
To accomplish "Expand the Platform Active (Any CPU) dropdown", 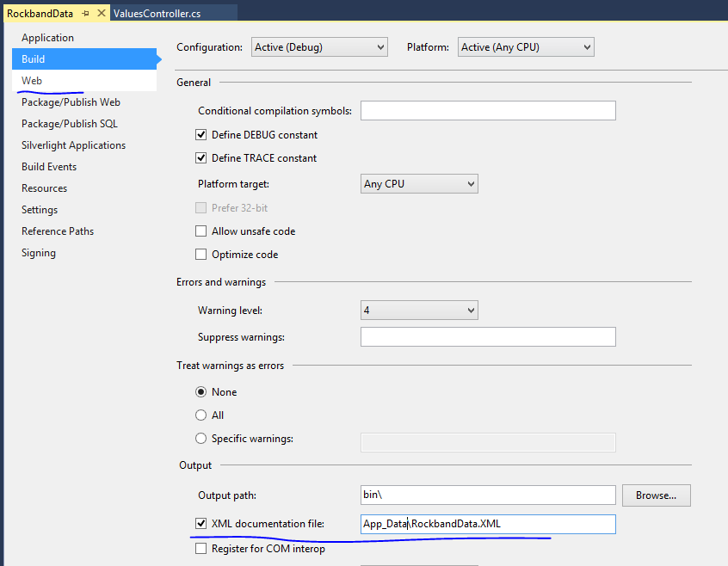I will [526, 47].
